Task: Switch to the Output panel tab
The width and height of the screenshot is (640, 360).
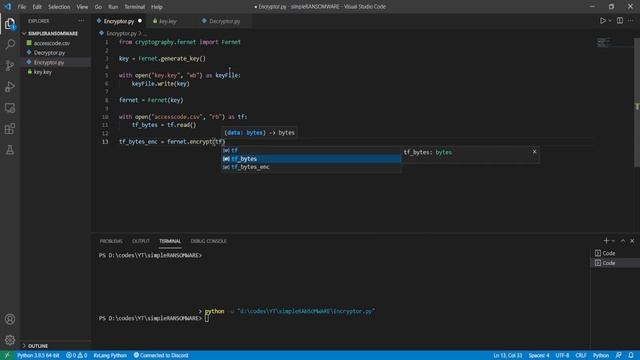Action: click(141, 241)
